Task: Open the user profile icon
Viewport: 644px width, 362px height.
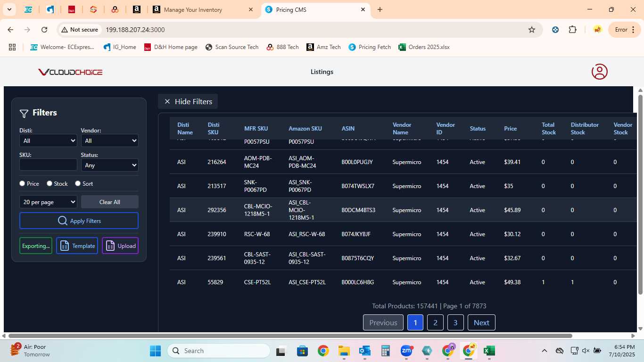Action: [599, 72]
